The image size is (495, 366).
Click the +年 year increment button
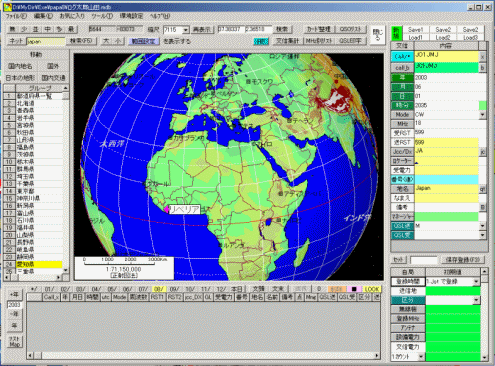pyautogui.click(x=14, y=294)
